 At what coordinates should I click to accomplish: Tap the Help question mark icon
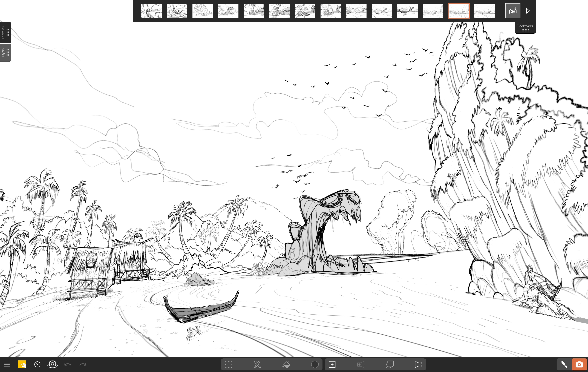[x=37, y=364]
